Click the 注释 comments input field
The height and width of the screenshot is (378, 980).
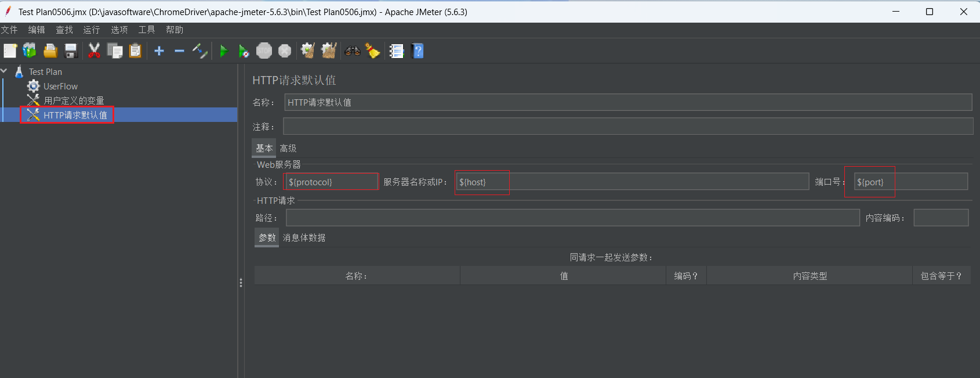tap(628, 126)
